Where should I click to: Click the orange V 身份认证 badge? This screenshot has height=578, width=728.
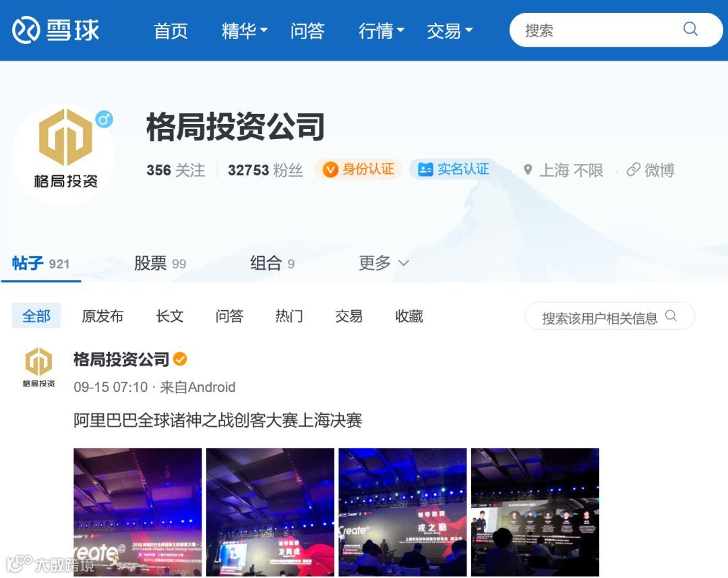point(359,169)
